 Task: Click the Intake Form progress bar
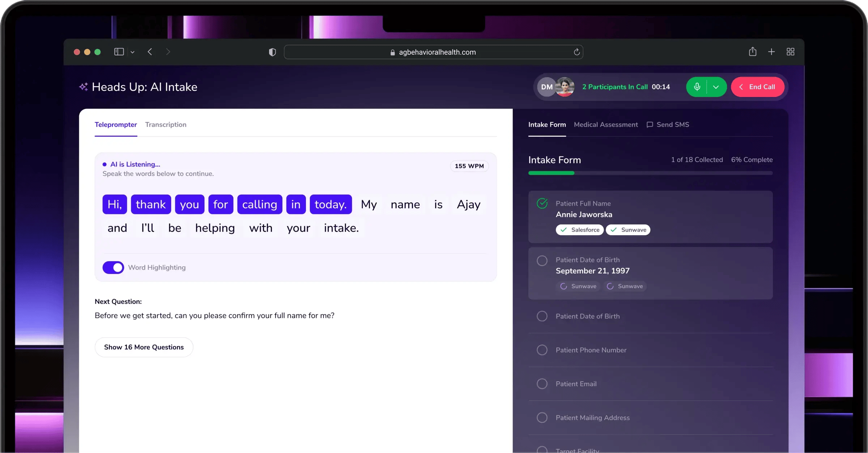click(x=650, y=173)
